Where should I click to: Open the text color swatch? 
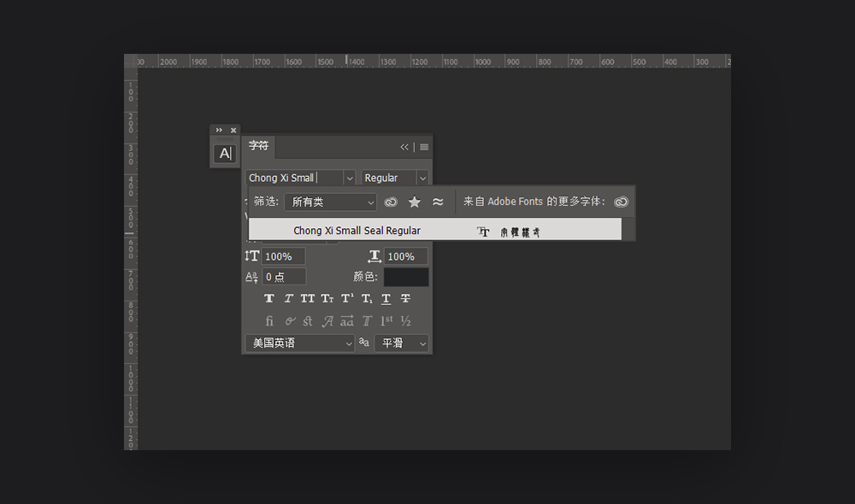[406, 277]
